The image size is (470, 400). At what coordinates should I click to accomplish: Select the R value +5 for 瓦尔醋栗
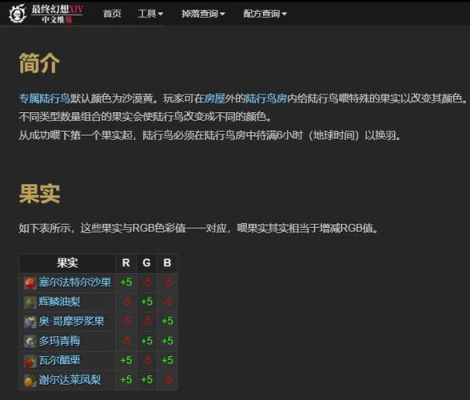point(126,360)
